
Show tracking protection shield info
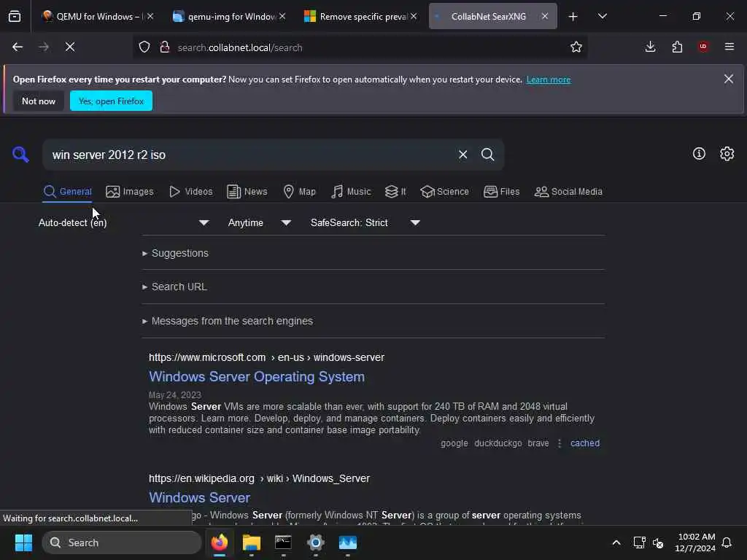pyautogui.click(x=144, y=47)
